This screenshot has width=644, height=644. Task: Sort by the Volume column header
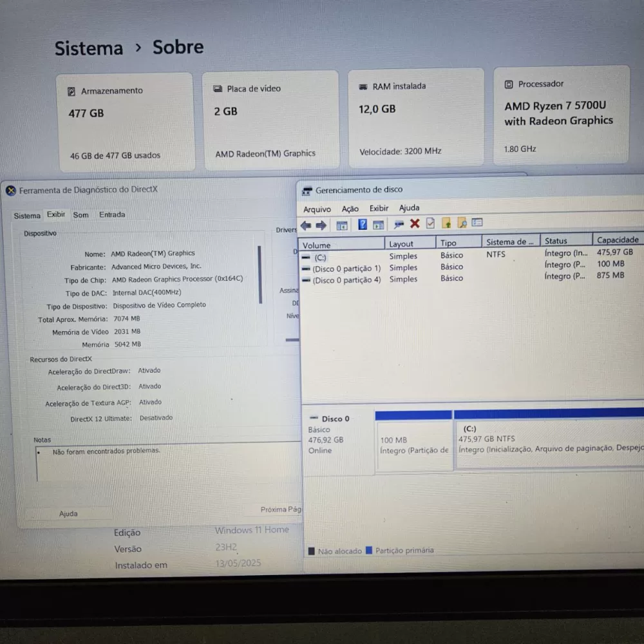[x=342, y=245]
